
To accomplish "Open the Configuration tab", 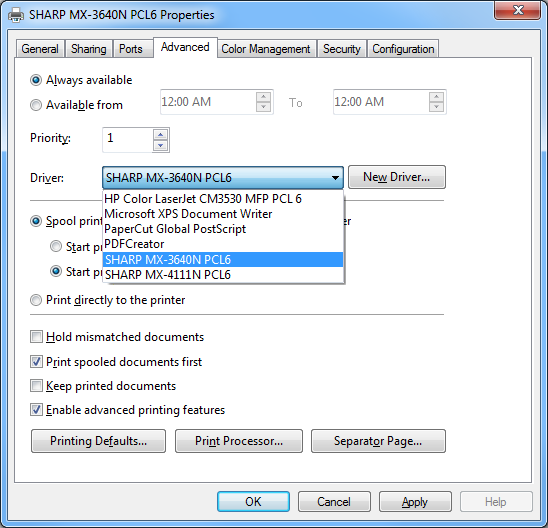I will [x=403, y=49].
